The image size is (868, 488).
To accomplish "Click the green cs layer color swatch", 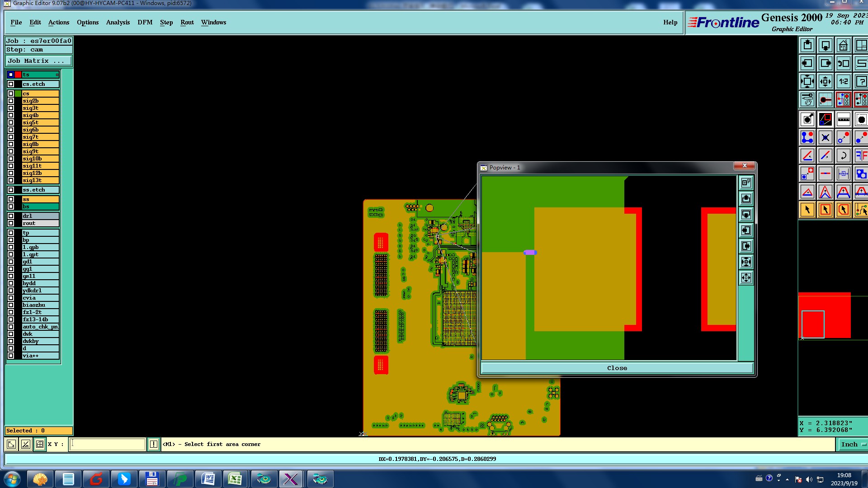I will (x=18, y=94).
